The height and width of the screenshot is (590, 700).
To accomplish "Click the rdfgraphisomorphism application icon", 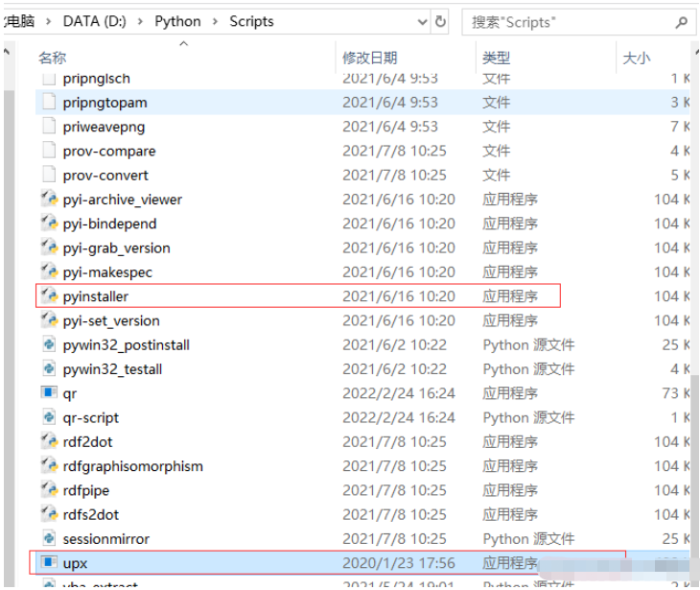I will [49, 465].
